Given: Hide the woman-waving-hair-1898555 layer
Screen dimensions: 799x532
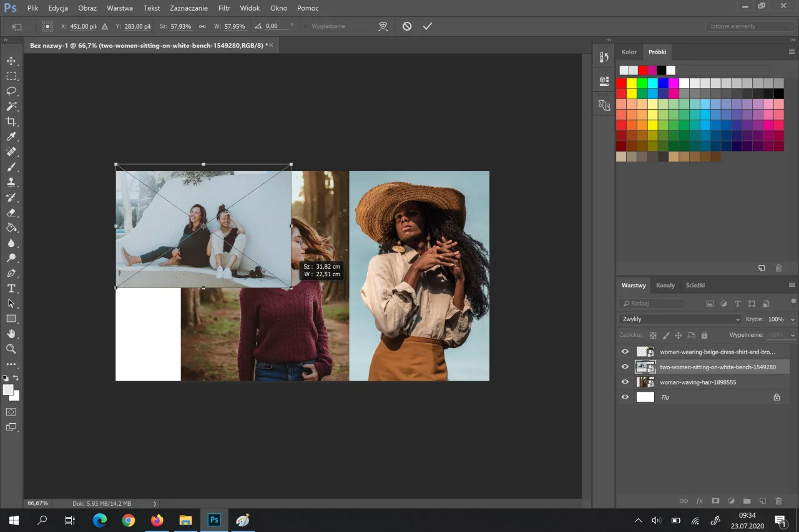Looking at the screenshot, I should [625, 382].
